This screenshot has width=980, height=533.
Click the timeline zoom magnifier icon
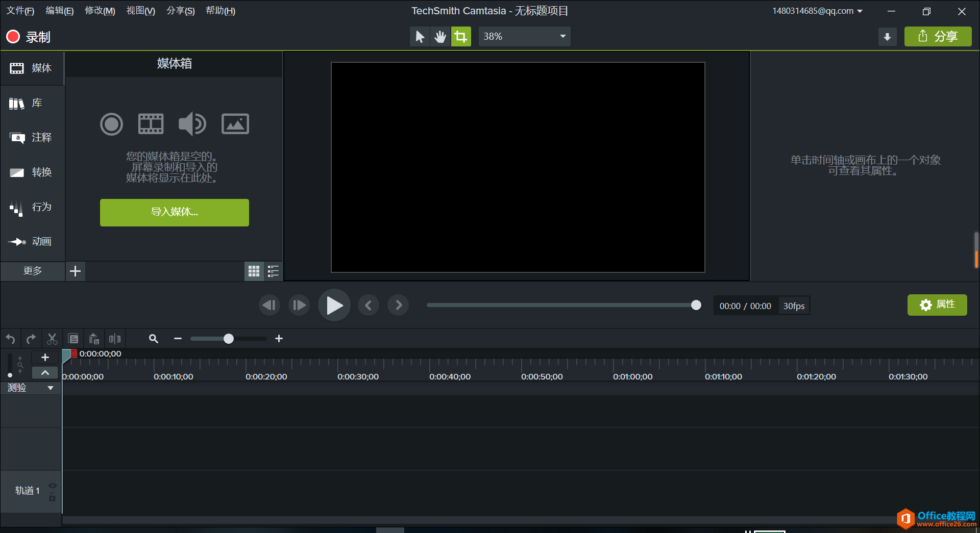click(153, 339)
